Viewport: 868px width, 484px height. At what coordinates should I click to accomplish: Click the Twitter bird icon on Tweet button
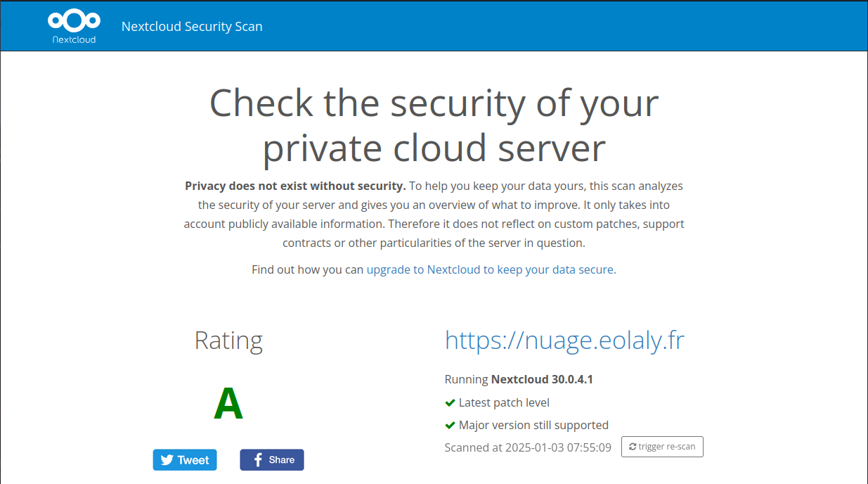167,460
